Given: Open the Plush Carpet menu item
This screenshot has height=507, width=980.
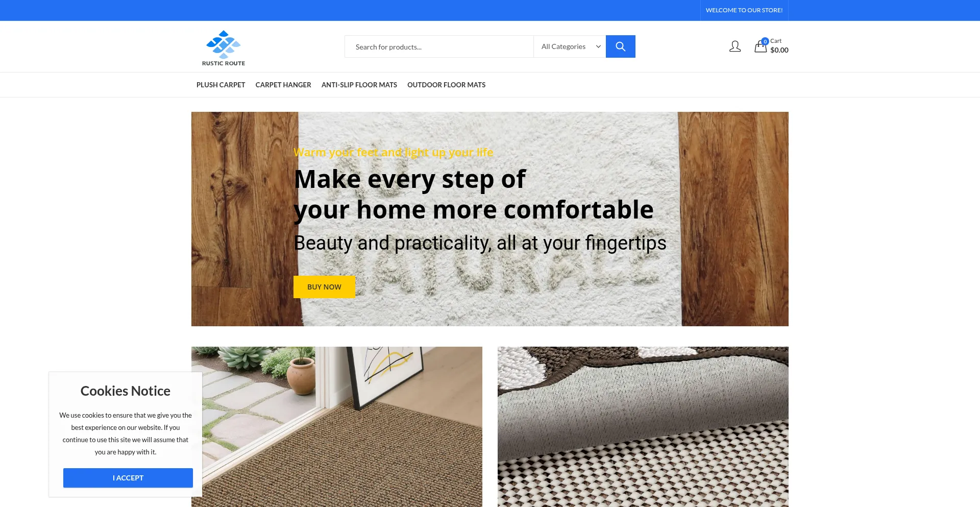Looking at the screenshot, I should point(220,85).
